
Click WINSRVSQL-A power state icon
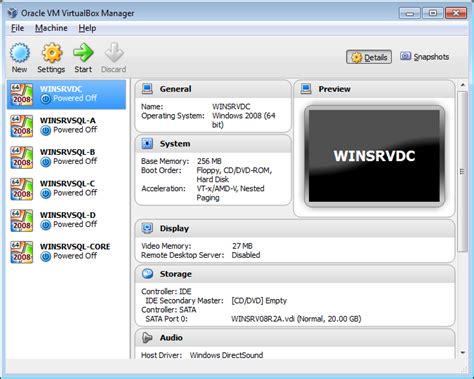point(46,130)
